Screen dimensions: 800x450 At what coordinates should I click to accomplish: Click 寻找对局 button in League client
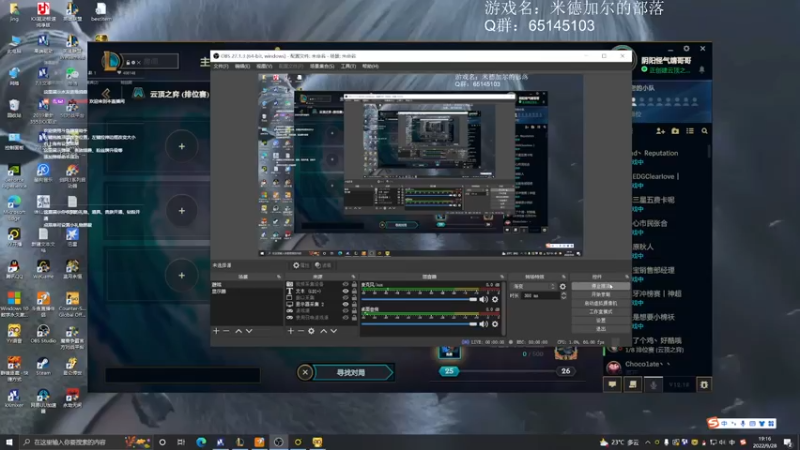tap(352, 372)
